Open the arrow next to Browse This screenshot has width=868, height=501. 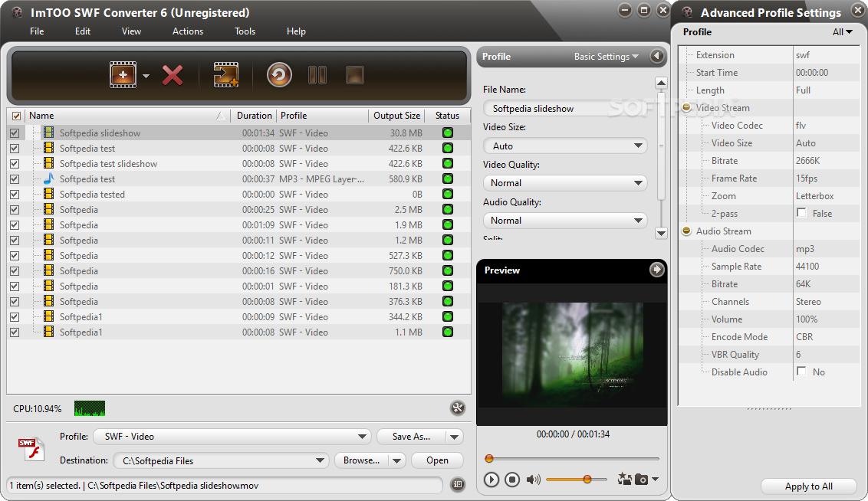click(x=397, y=460)
